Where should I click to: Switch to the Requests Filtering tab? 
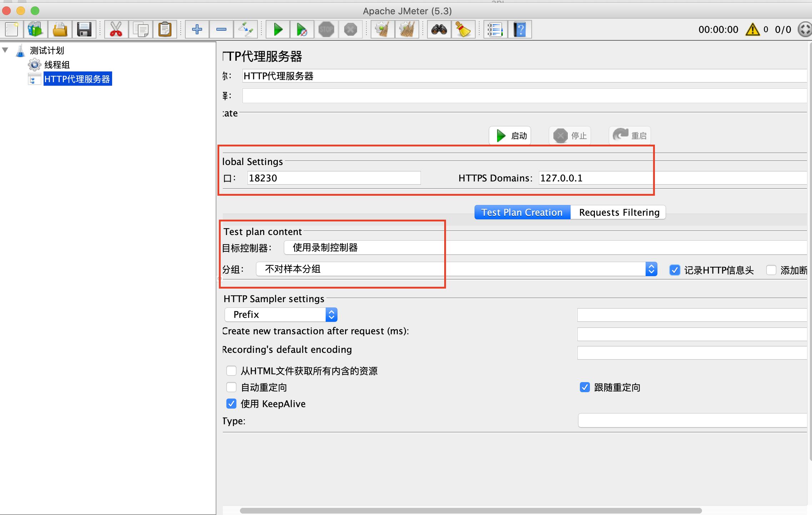point(619,212)
